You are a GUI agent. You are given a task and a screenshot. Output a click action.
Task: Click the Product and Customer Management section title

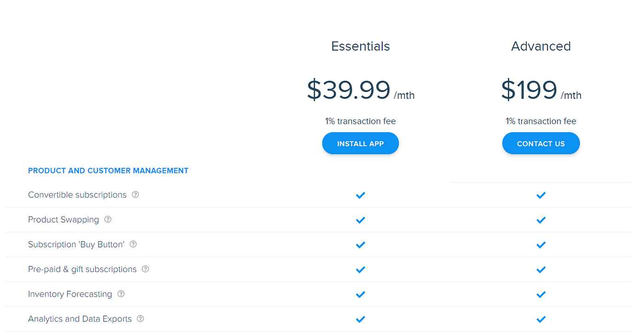point(108,171)
